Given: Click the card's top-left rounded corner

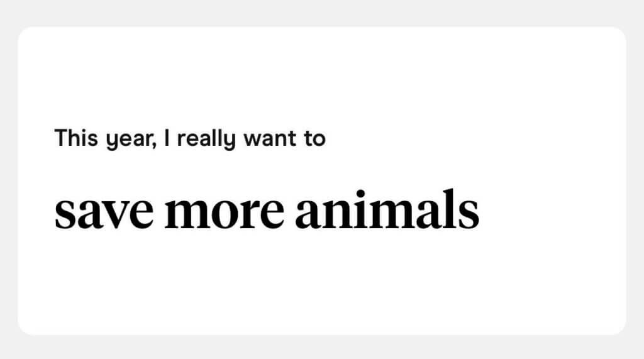Looking at the screenshot, I should (24, 33).
